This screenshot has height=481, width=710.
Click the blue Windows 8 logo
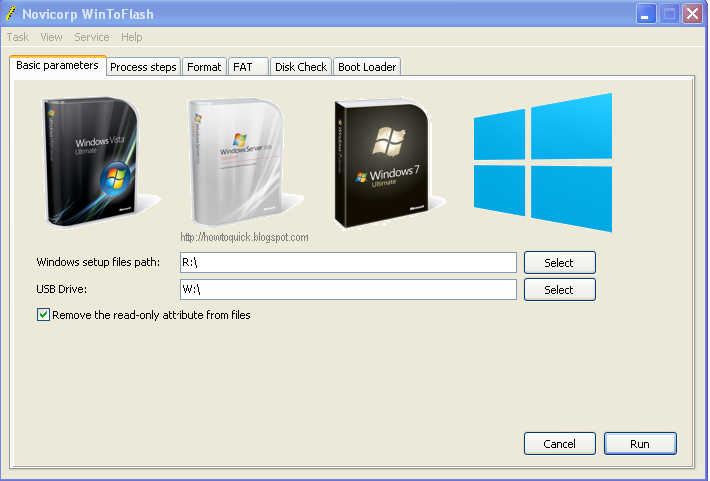pos(543,163)
